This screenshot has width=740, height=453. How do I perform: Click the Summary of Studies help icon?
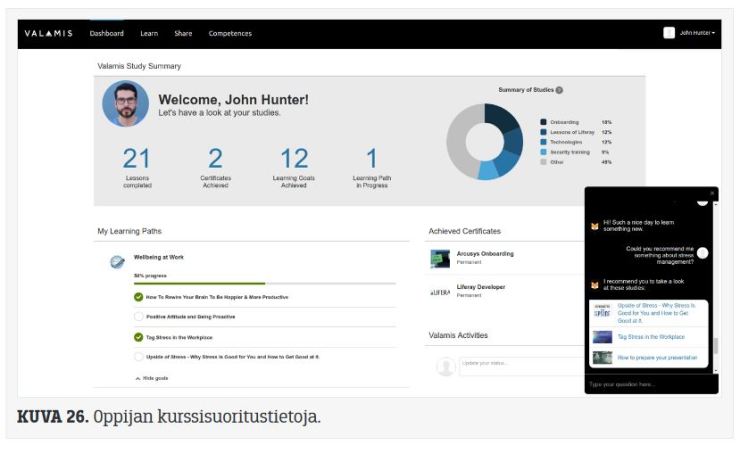(x=559, y=90)
